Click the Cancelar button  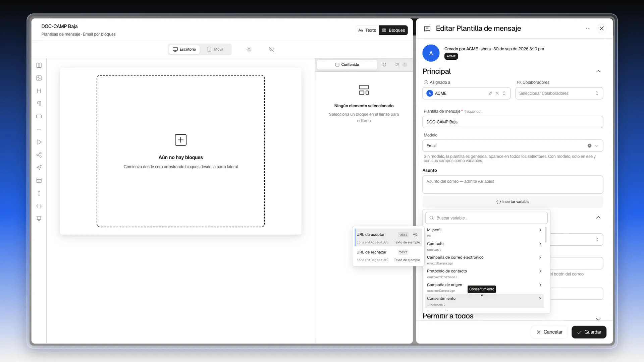click(x=549, y=332)
